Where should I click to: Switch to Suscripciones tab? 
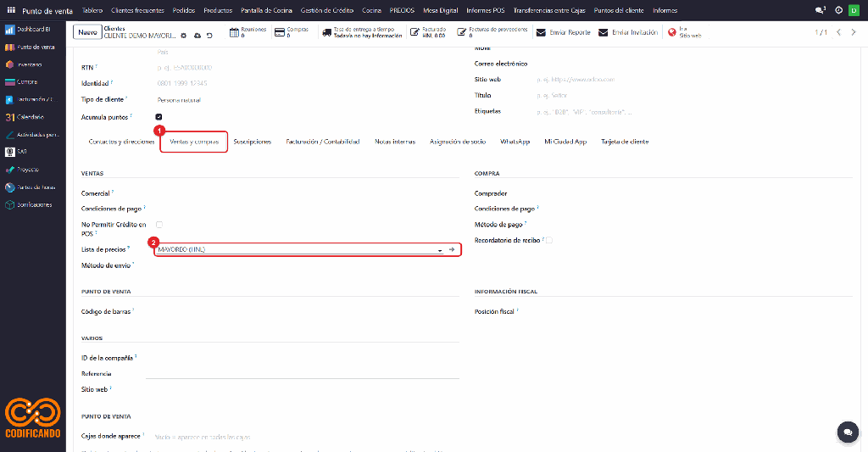[253, 142]
